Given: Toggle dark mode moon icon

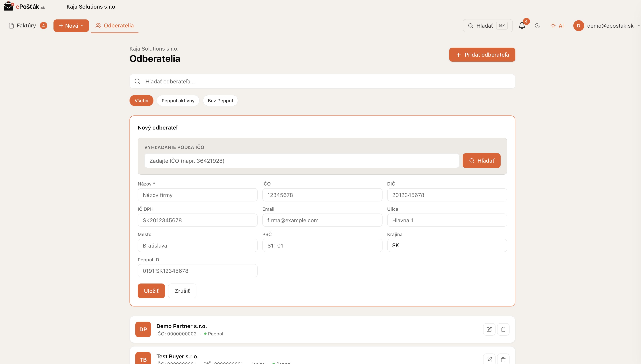Looking at the screenshot, I should point(538,26).
